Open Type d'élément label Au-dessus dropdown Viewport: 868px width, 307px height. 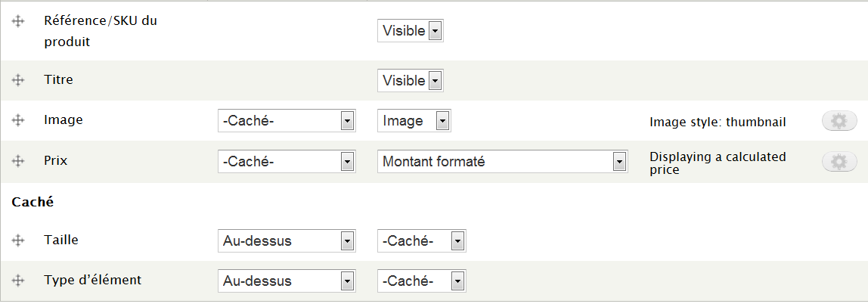pos(286,281)
